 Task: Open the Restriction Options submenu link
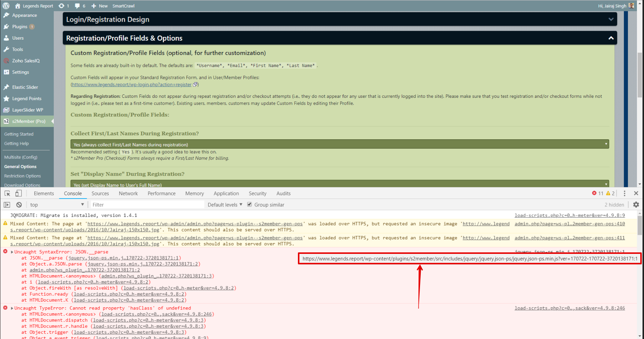(x=22, y=176)
